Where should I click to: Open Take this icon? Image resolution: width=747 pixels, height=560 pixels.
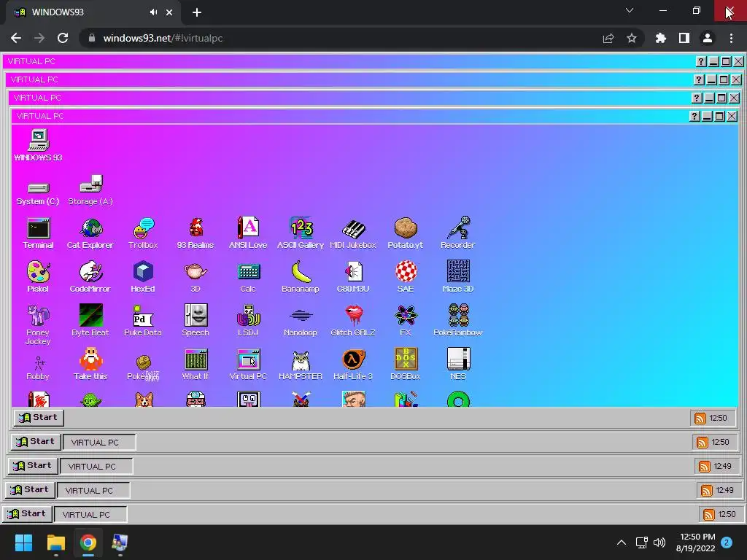click(90, 365)
